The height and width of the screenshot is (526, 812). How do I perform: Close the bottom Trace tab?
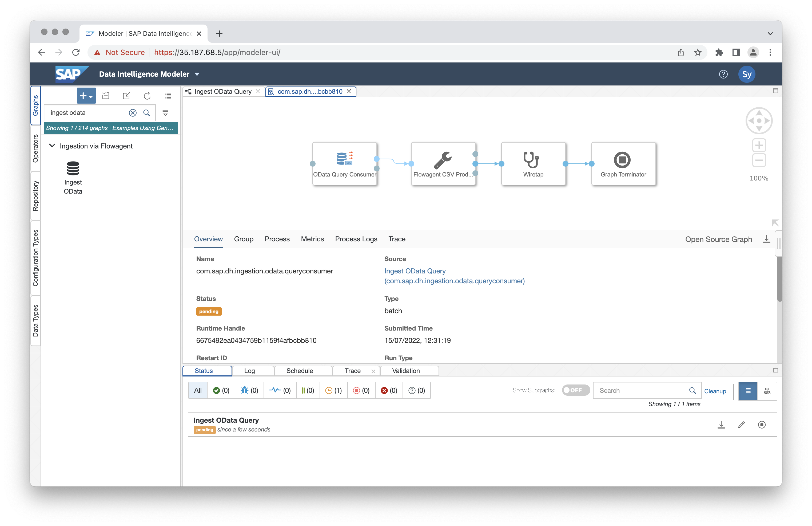tap(373, 371)
